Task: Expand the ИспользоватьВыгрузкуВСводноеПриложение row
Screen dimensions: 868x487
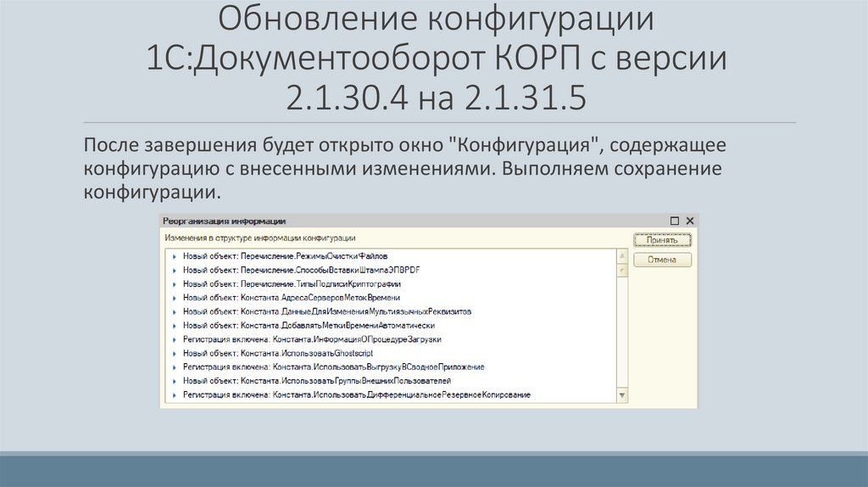Action: click(175, 367)
